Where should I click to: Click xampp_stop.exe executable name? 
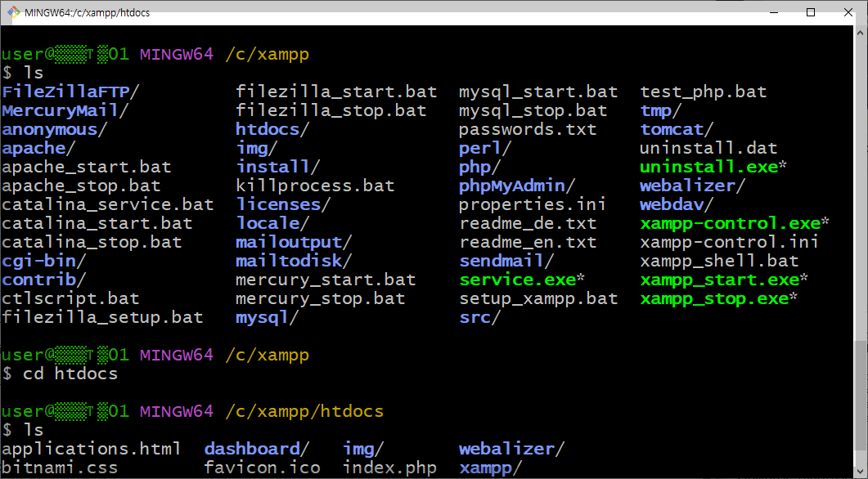click(x=714, y=298)
